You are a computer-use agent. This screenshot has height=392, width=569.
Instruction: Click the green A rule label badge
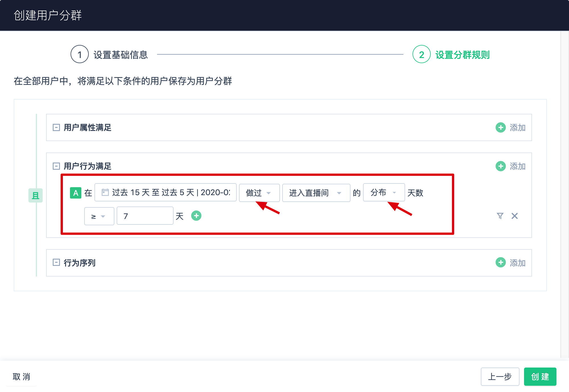pos(75,193)
